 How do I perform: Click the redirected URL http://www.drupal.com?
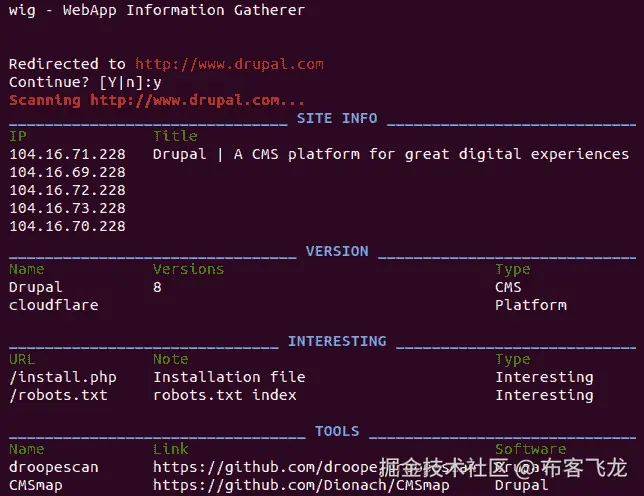[229, 64]
